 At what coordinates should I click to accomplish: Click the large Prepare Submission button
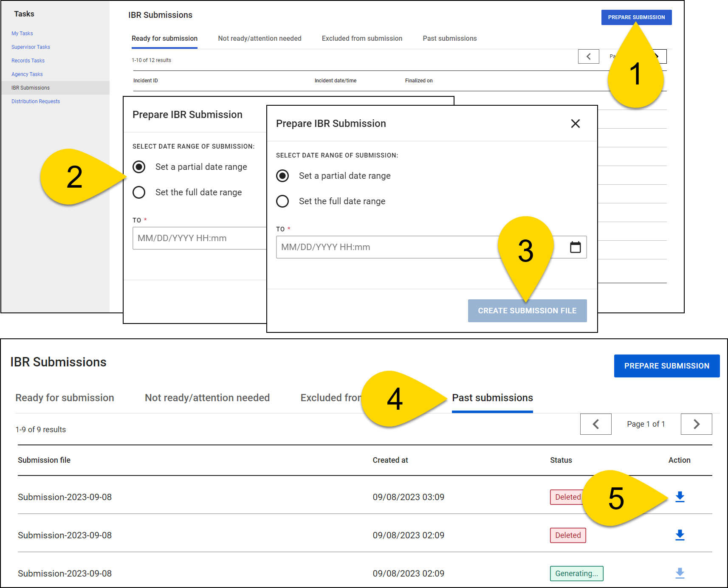point(666,366)
